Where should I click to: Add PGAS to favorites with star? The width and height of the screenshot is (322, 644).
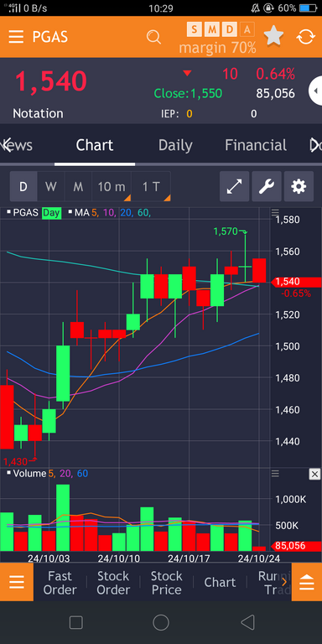click(x=273, y=36)
